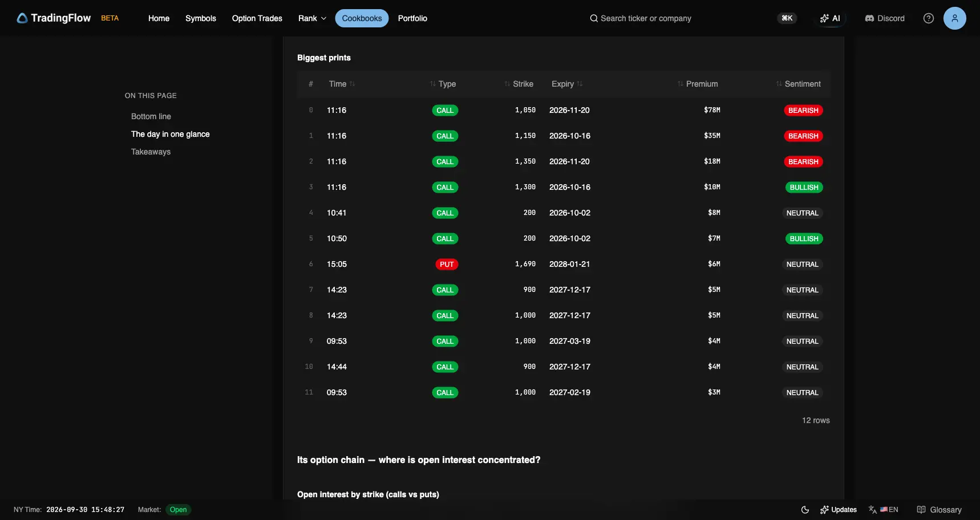Open the AI assistant sparkle button
The image size is (980, 520).
click(830, 18)
